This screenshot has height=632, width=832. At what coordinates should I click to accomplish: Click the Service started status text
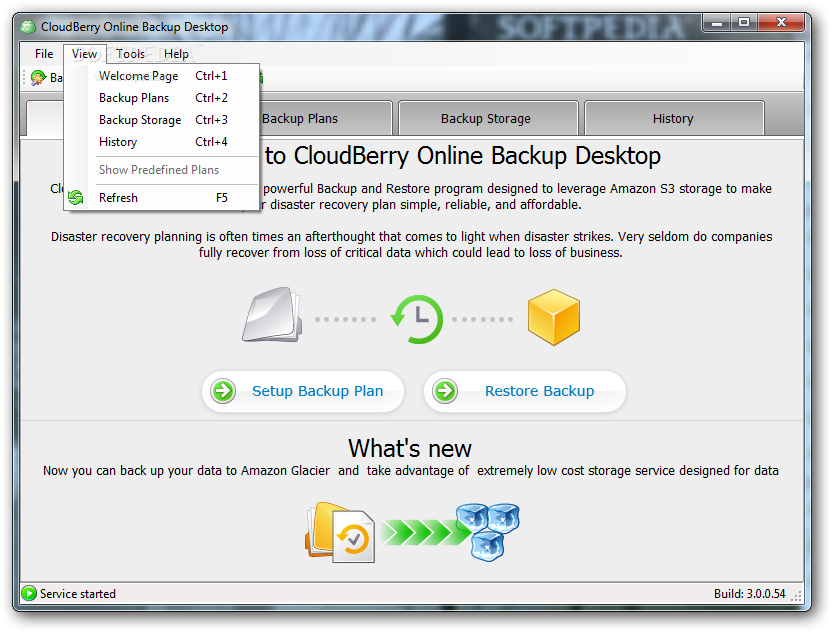pyautogui.click(x=78, y=594)
